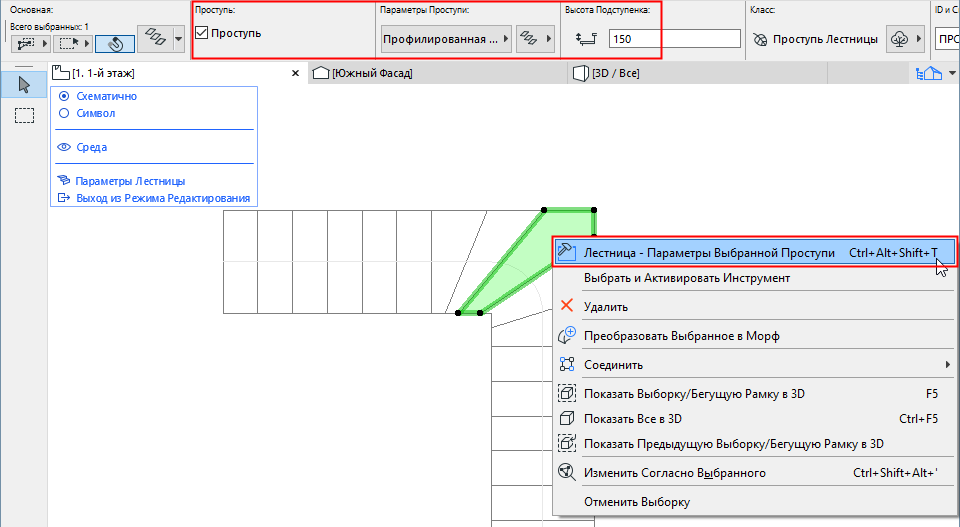
Task: Toggle Среда eye visibility
Action: tap(64, 147)
